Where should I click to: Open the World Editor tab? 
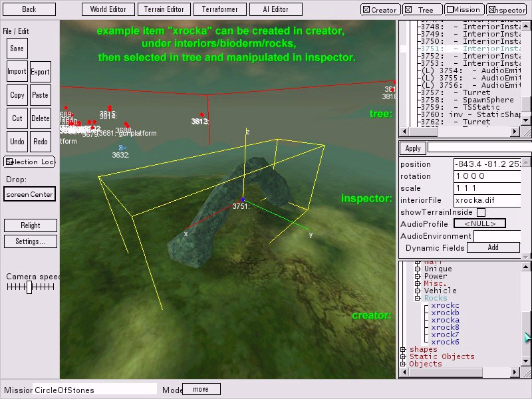pos(108,9)
